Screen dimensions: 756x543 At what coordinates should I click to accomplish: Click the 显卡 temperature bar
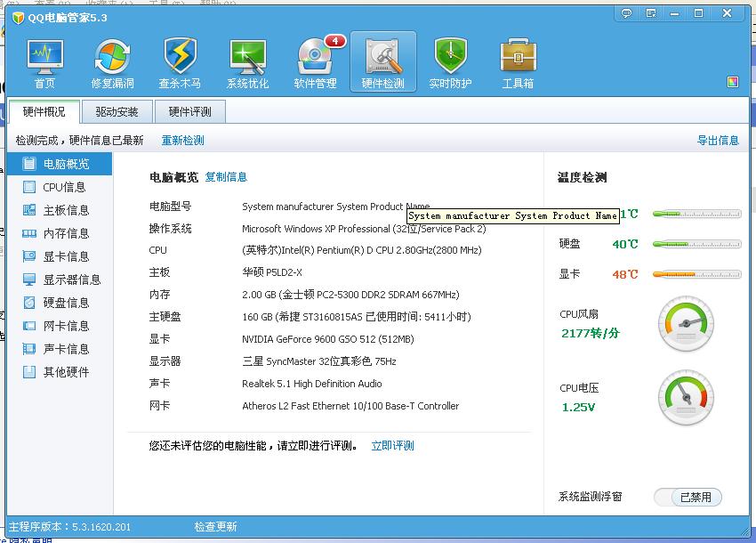[x=696, y=275]
